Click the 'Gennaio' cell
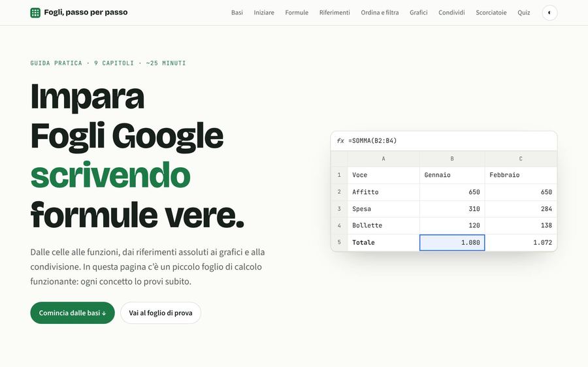588x367 pixels. tap(452, 175)
